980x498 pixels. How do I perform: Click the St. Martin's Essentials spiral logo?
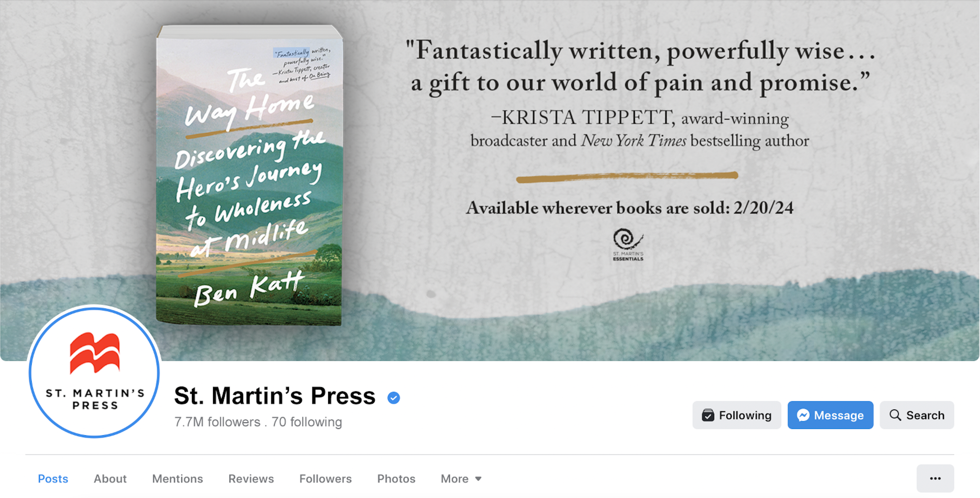click(628, 245)
